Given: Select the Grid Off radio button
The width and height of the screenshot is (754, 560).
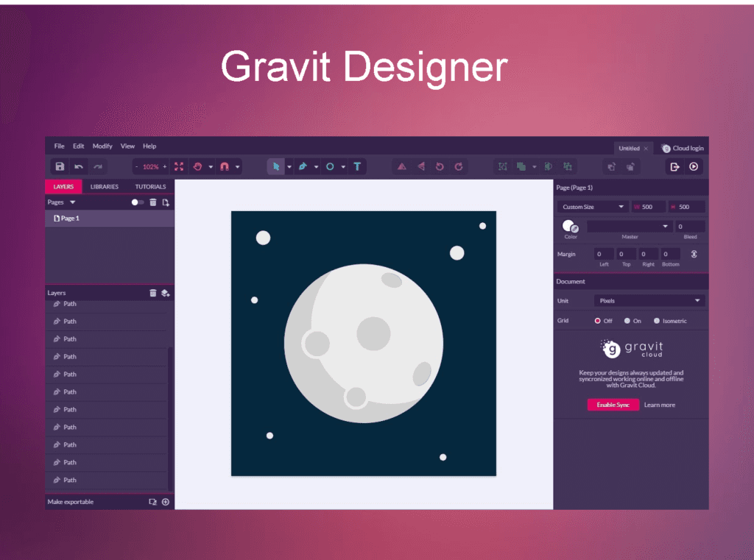Looking at the screenshot, I should click(x=597, y=321).
